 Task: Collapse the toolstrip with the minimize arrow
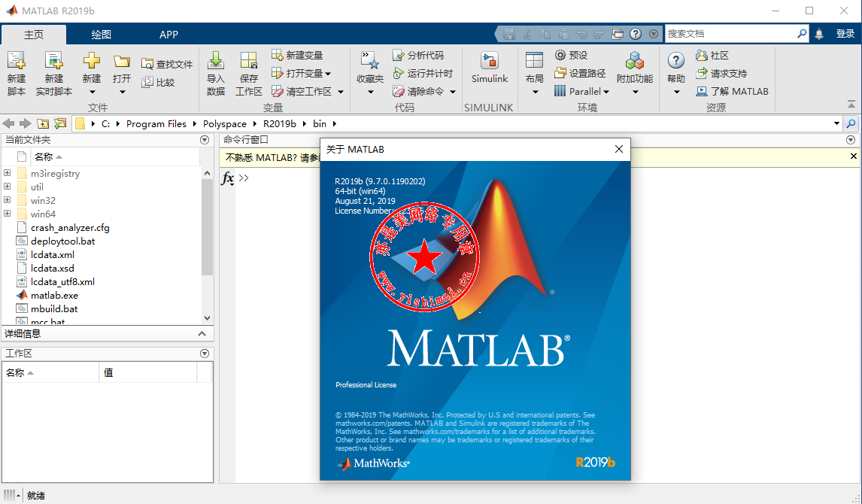pos(851,103)
